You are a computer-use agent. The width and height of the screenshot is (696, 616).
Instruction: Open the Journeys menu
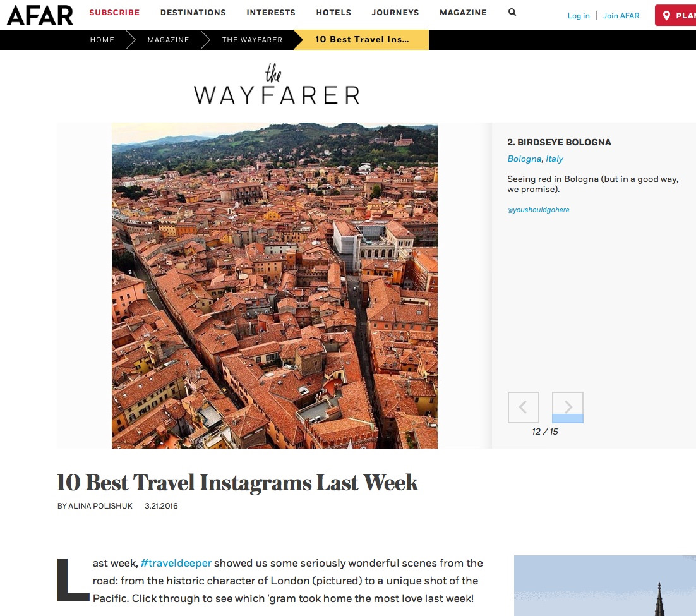click(x=395, y=13)
